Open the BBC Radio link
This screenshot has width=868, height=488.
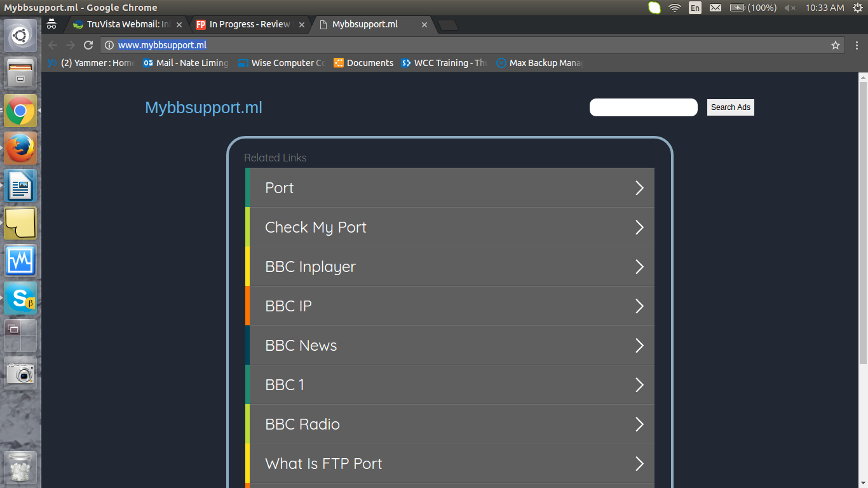click(450, 424)
